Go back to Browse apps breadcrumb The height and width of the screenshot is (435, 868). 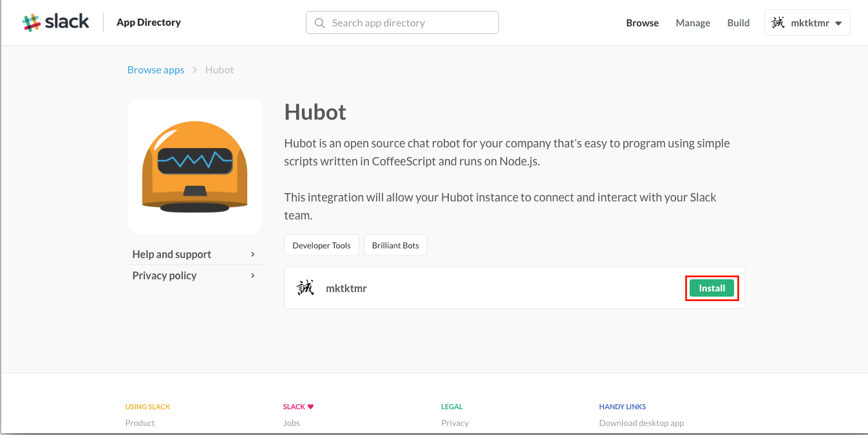(x=156, y=69)
